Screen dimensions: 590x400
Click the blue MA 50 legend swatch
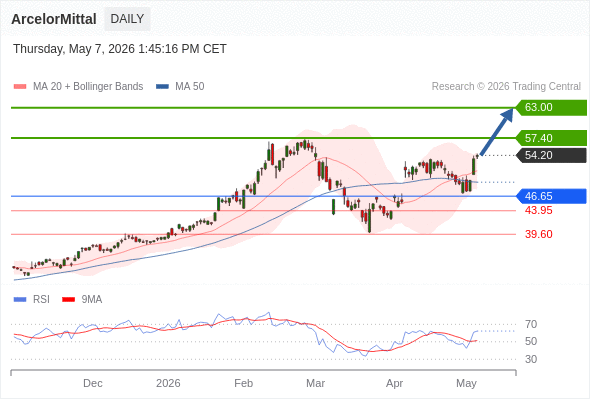click(x=162, y=87)
